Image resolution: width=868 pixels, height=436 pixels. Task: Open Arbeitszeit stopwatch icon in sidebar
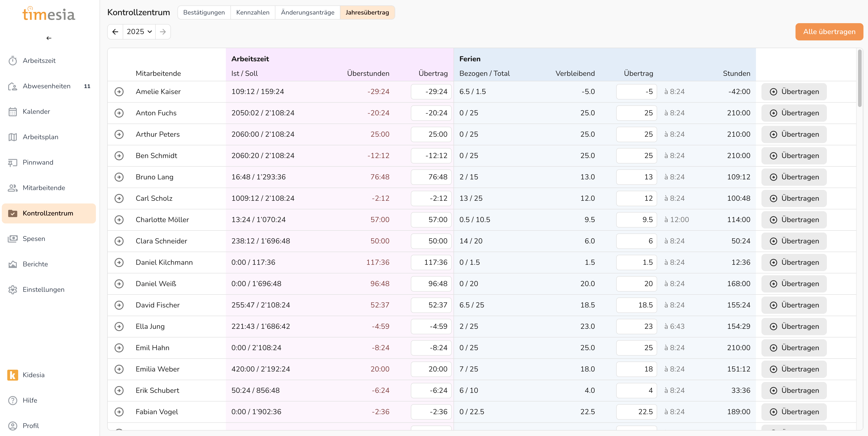point(13,61)
